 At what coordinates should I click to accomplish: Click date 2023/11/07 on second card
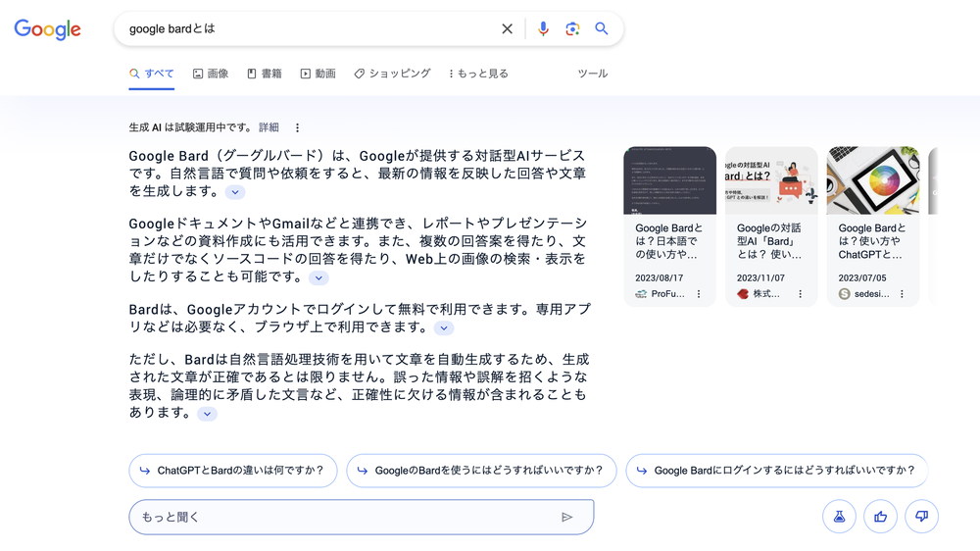click(x=760, y=278)
